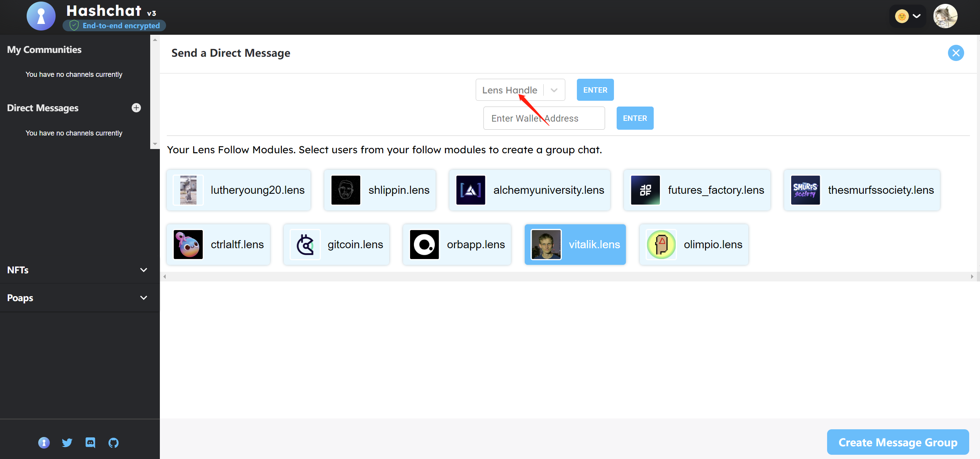Select gitcoin.lens user card
Screen dimensions: 980x459
point(336,244)
